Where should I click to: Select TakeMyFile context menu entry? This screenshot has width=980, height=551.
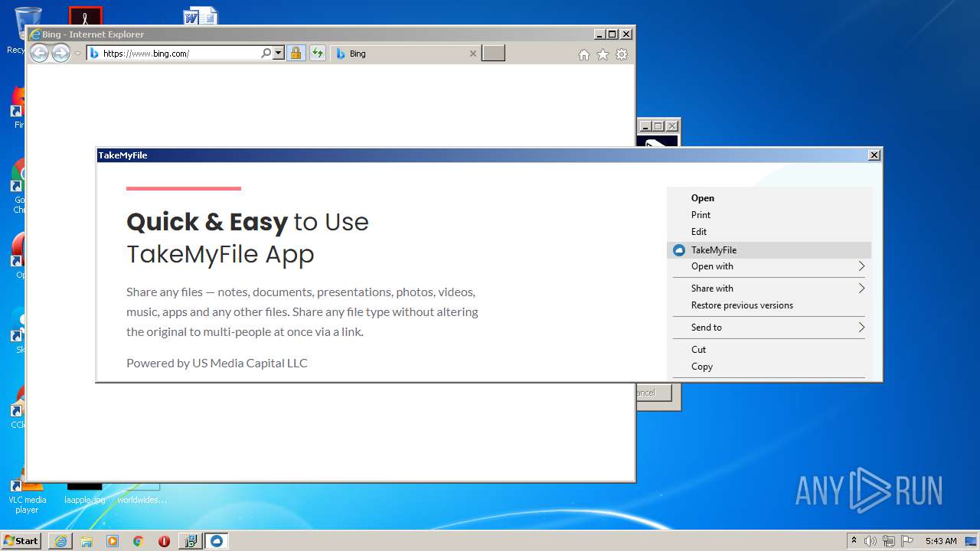pyautogui.click(x=769, y=250)
